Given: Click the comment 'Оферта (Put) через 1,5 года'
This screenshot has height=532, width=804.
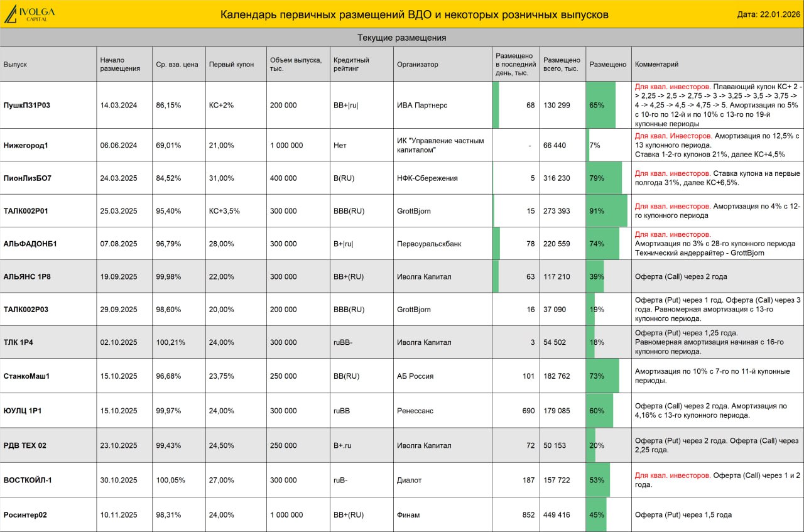Looking at the screenshot, I should click(683, 515).
